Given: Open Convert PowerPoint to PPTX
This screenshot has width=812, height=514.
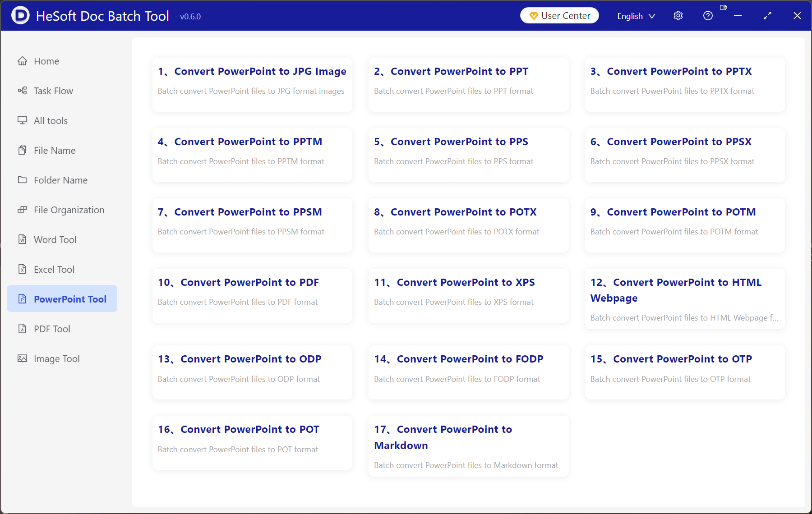Looking at the screenshot, I should point(685,85).
